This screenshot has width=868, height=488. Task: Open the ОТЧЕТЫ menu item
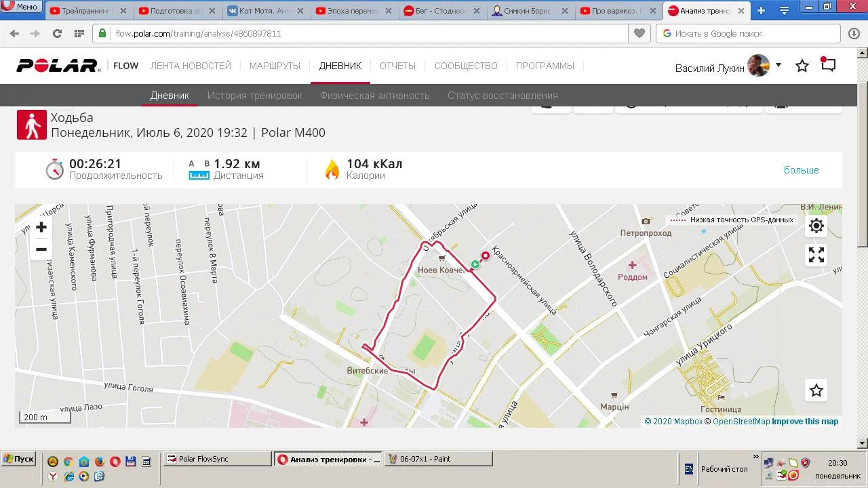397,66
